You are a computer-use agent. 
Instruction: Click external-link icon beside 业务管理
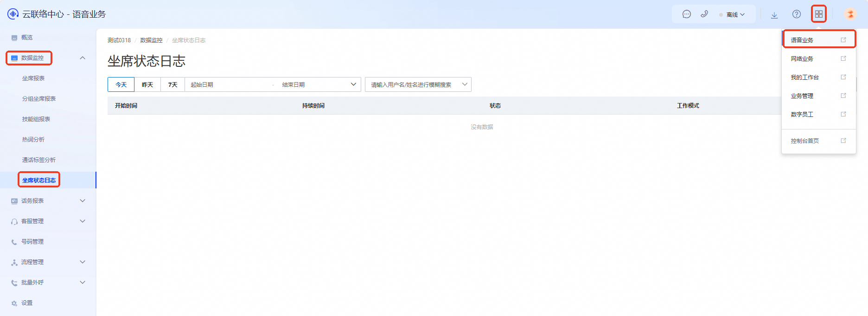point(843,96)
